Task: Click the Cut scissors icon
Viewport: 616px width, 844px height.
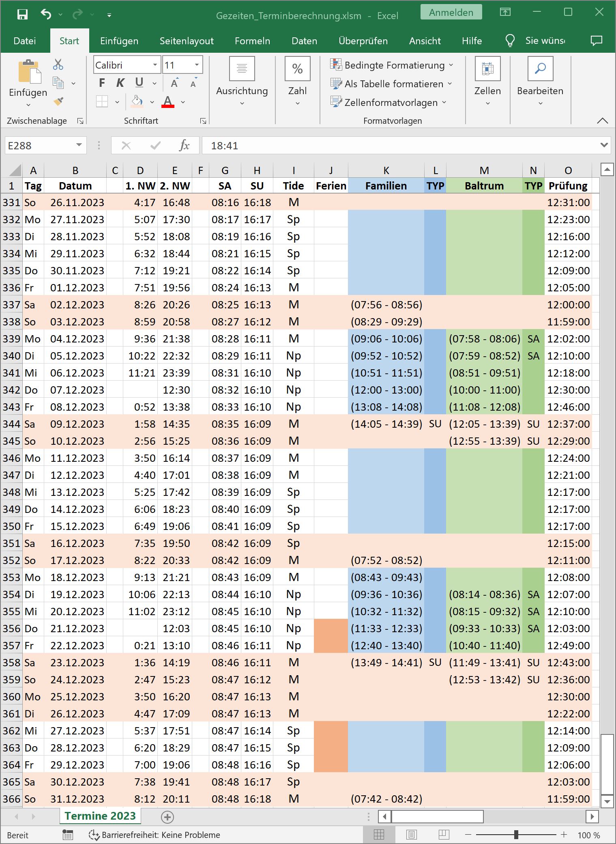Action: point(58,64)
